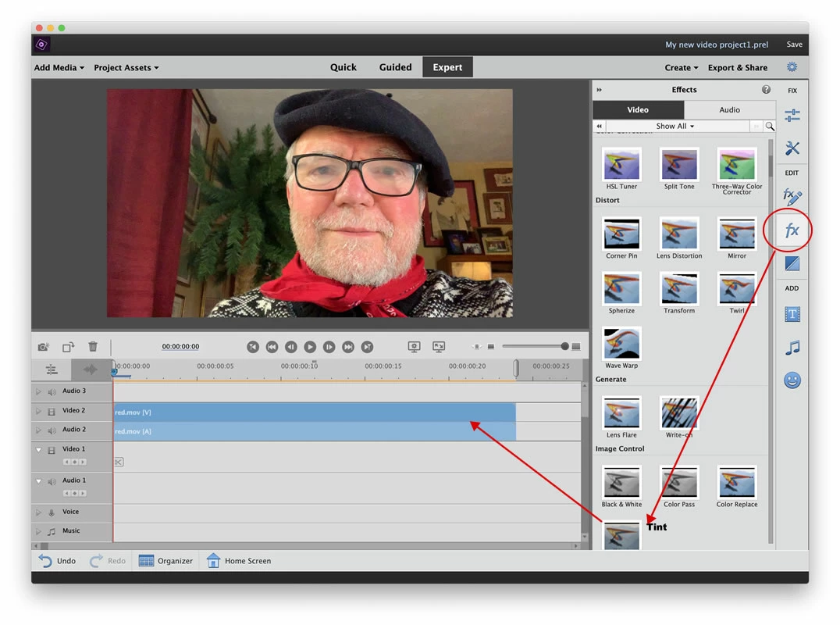
Task: Click the Rewind button
Action: [x=272, y=347]
